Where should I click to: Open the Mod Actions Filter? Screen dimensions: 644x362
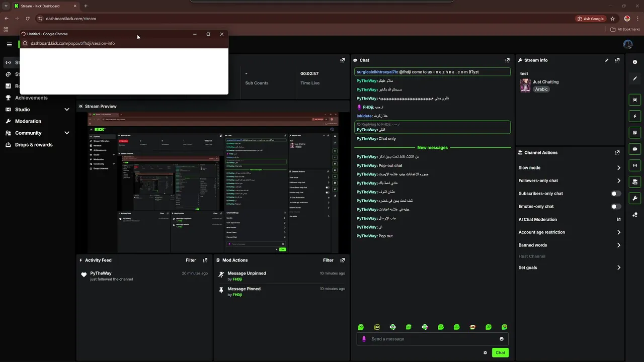(x=328, y=260)
